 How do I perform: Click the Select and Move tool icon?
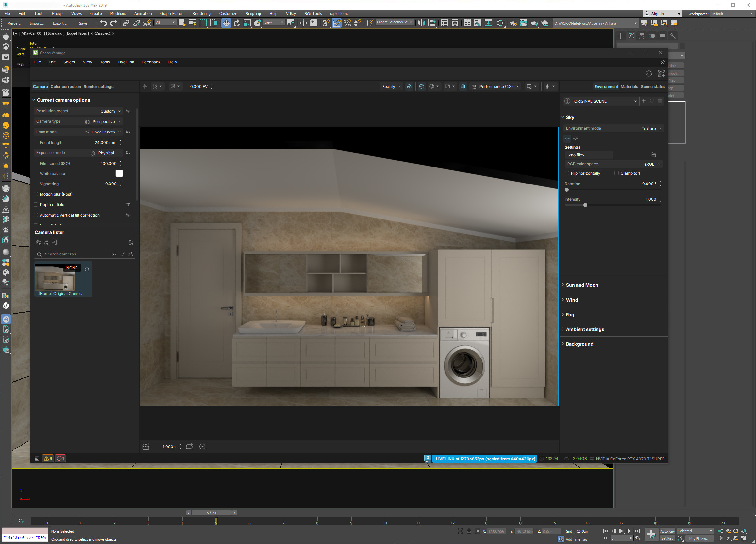click(226, 23)
